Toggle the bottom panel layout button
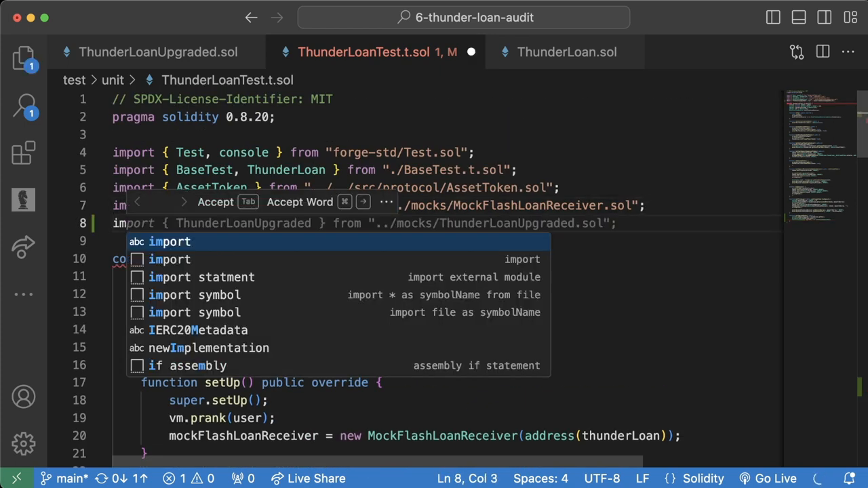Image resolution: width=868 pixels, height=488 pixels. 799,18
